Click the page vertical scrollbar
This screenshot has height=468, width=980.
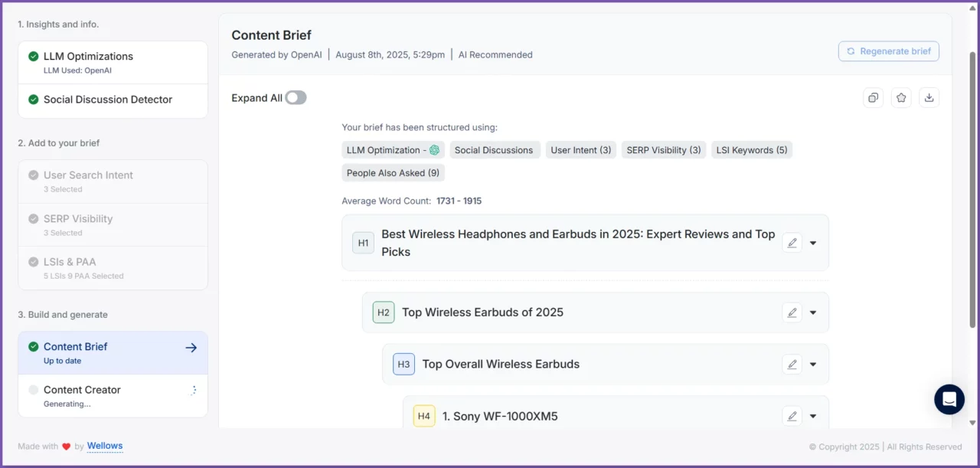[973, 191]
